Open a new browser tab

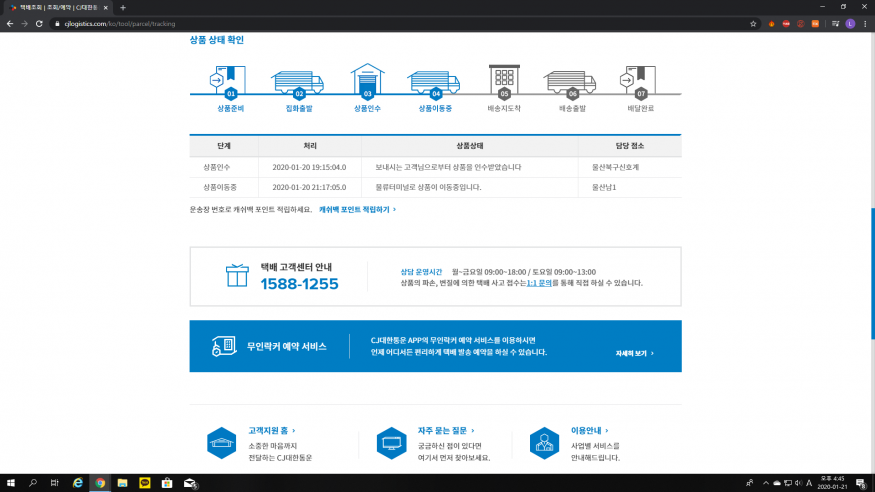coord(122,7)
